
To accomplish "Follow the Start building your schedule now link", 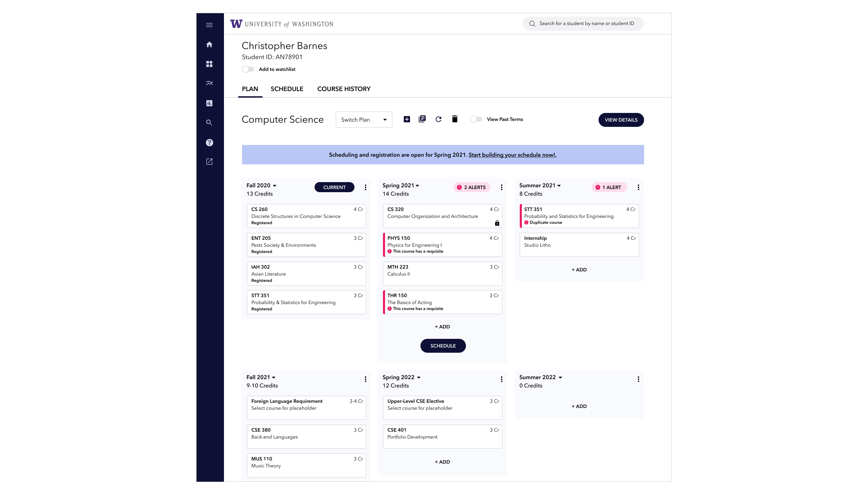I will (512, 155).
